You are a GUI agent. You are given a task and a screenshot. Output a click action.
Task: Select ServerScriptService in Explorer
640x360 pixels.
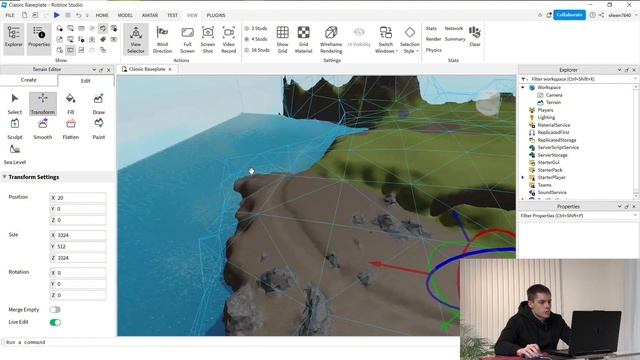558,147
